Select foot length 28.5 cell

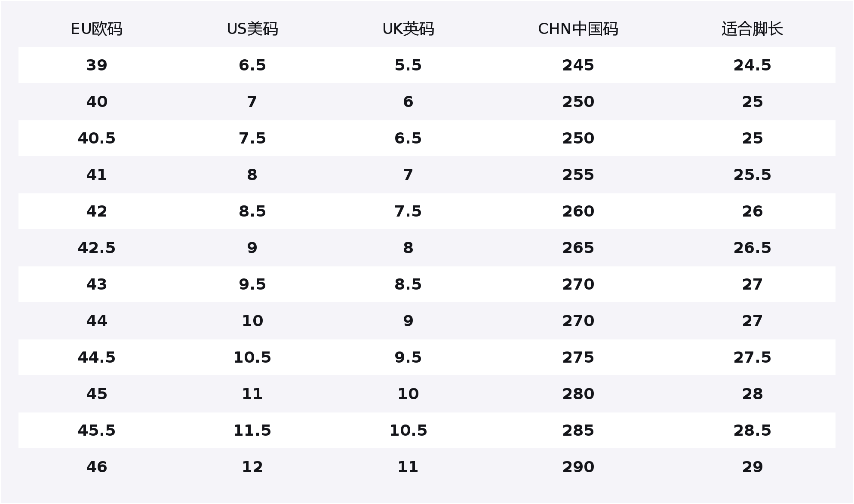point(752,431)
